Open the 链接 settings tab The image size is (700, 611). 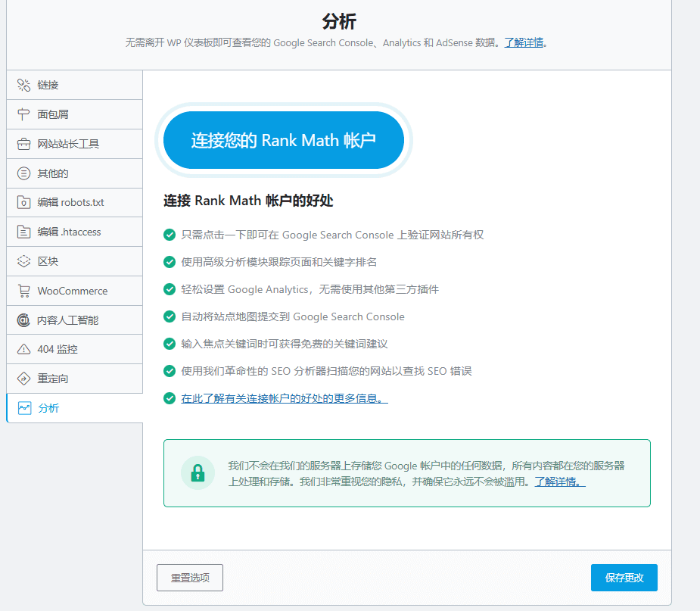coord(75,85)
